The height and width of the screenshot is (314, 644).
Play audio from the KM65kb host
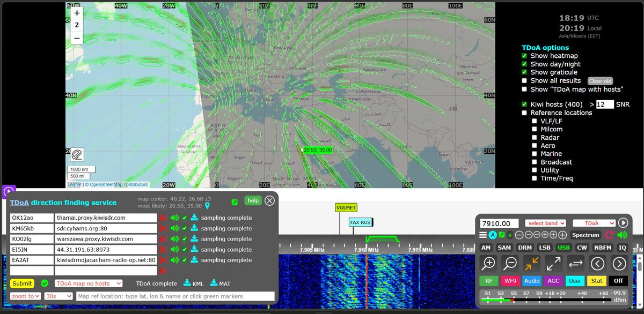(x=174, y=229)
